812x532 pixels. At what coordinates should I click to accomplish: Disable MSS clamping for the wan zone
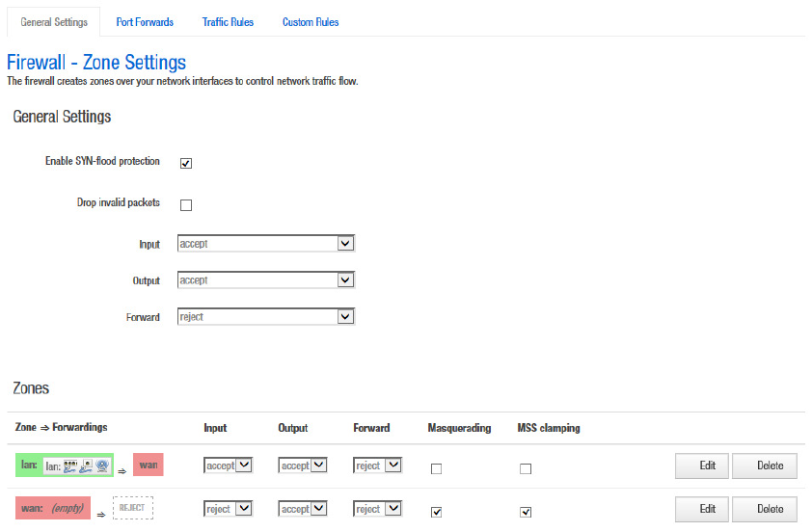point(526,512)
